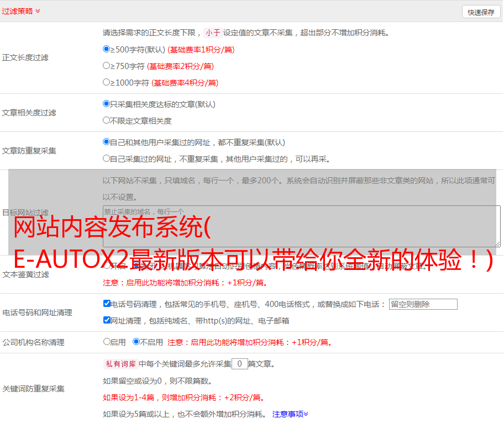The height and width of the screenshot is (424, 504).
Task: Choose 不限定文章相关度 radio option
Action: (107, 120)
